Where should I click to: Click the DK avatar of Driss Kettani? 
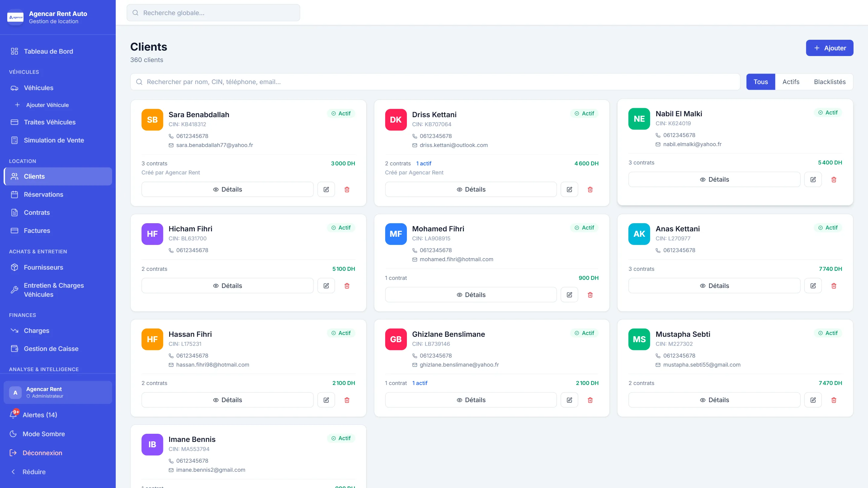tap(396, 120)
